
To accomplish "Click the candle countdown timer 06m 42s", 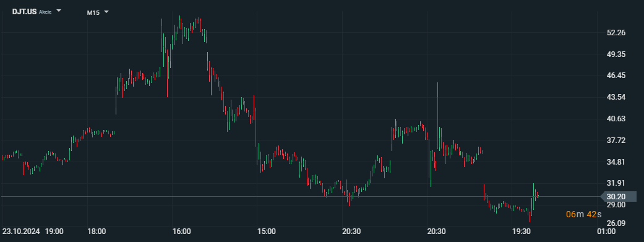I will 583,214.
